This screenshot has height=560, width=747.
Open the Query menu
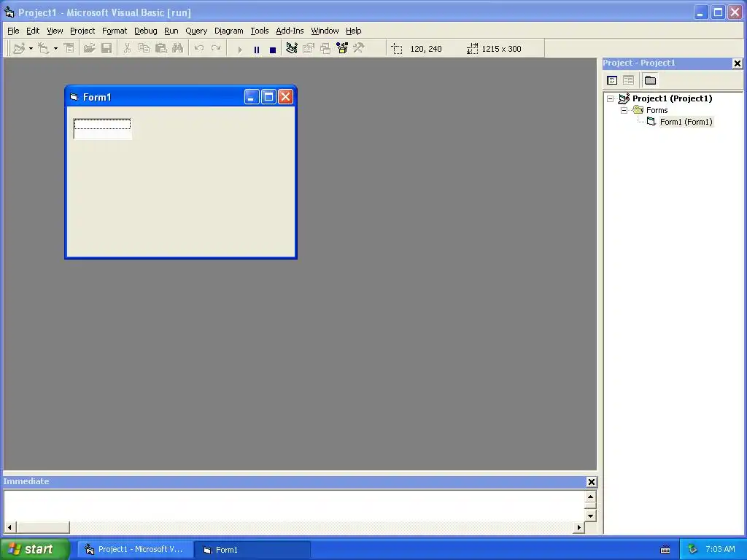[196, 31]
